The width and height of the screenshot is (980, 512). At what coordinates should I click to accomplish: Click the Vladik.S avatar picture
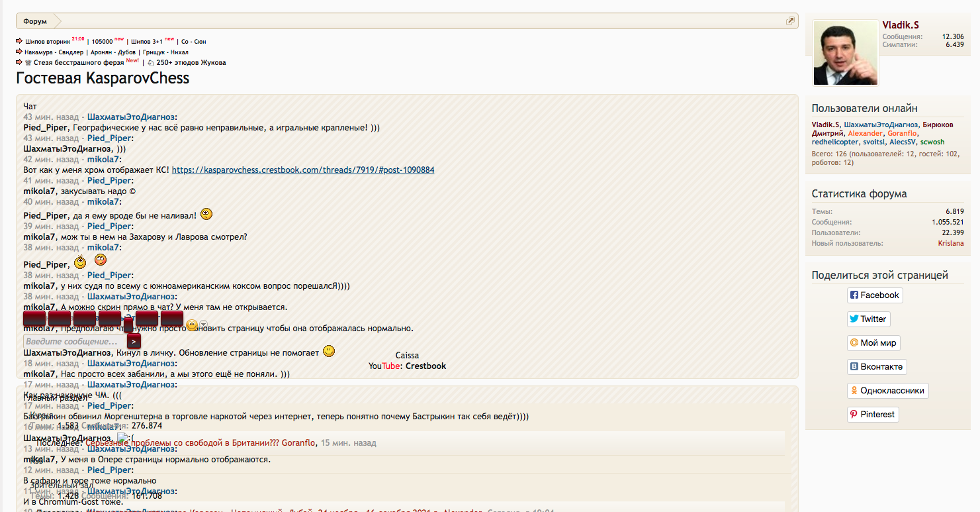[x=845, y=53]
